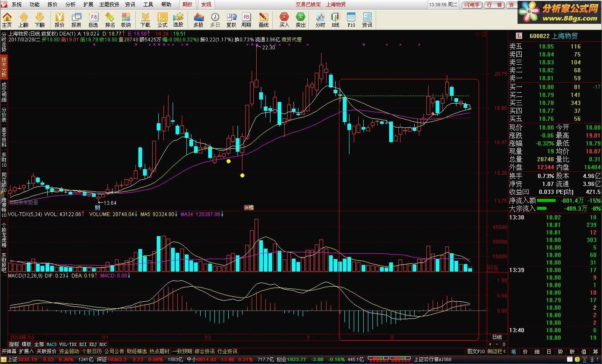Image resolution: width=602 pixels, height=364 pixels.
Task: Open the 板块 sectors icon
Action: point(126,20)
